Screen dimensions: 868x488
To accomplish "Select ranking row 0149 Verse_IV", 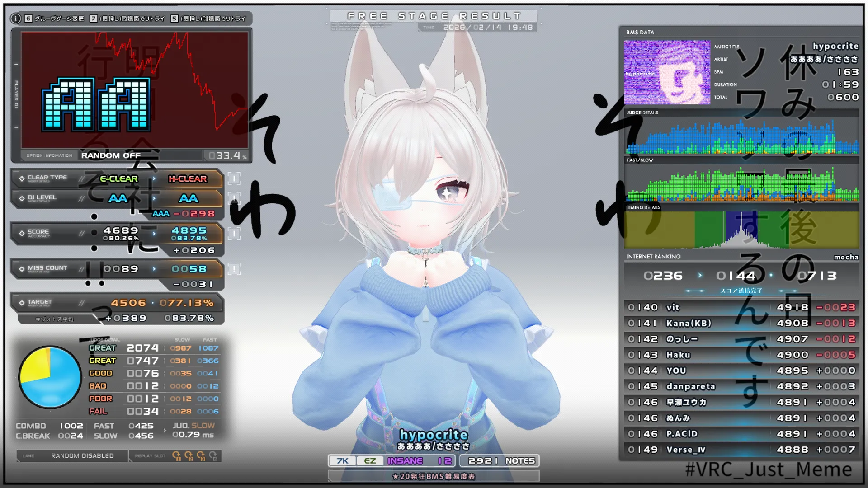I will click(741, 450).
